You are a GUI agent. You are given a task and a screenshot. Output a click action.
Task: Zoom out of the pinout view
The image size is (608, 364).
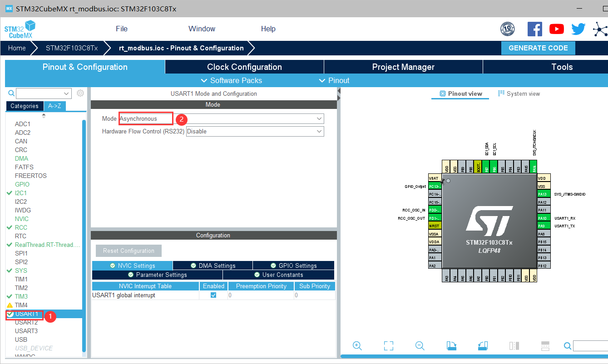(x=420, y=346)
